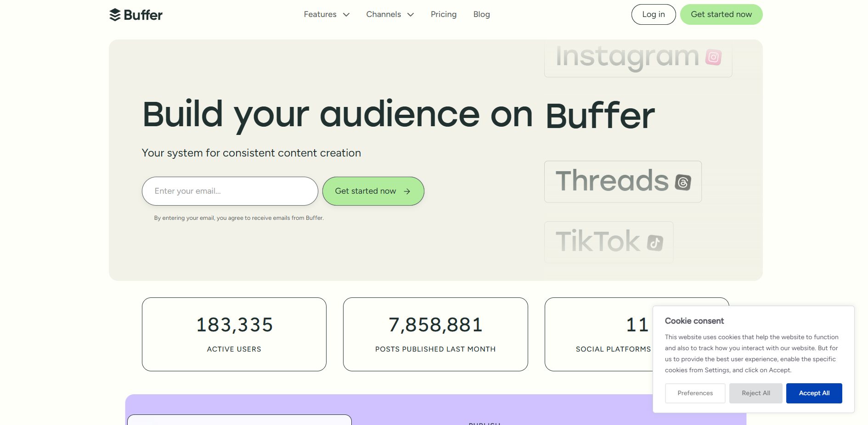Click the 183,335 active users figure
The image size is (868, 425).
tap(234, 325)
